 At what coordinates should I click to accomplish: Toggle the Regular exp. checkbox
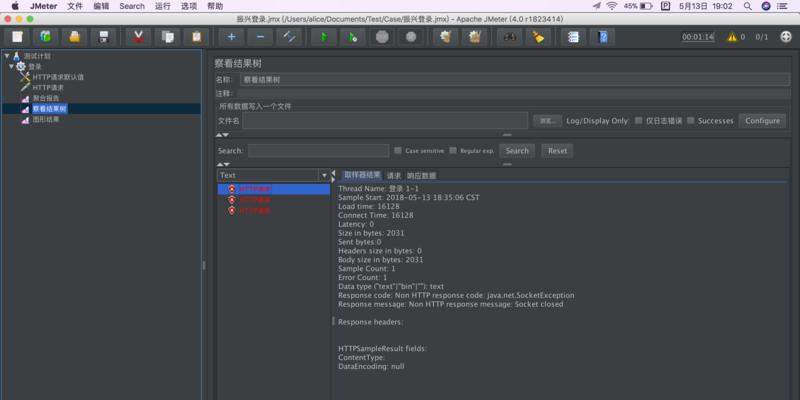[x=452, y=151]
